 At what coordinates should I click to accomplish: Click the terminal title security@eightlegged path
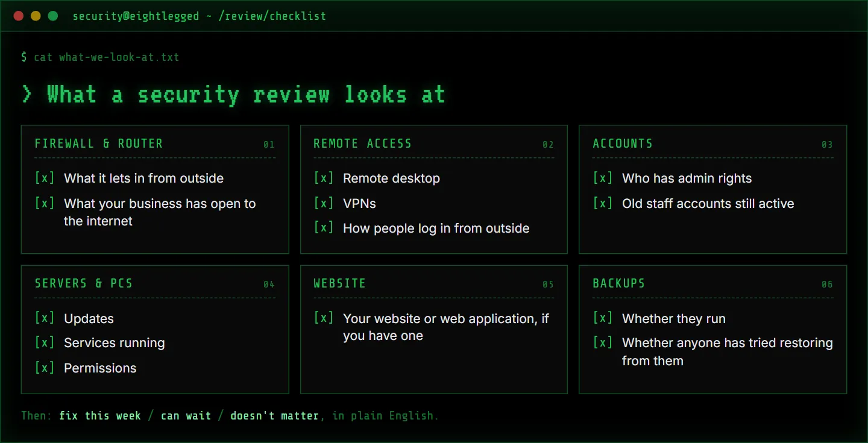(199, 16)
